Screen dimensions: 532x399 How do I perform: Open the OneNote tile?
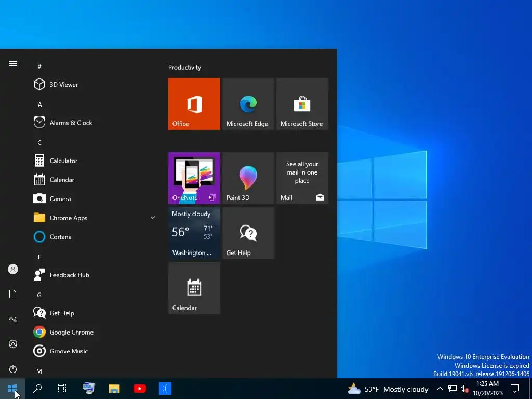pyautogui.click(x=194, y=178)
